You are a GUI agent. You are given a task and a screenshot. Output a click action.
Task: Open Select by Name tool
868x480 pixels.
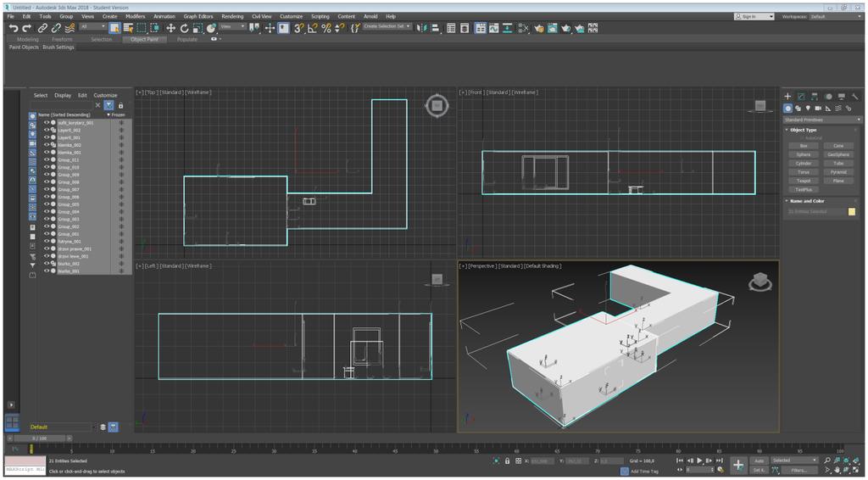pyautogui.click(x=129, y=28)
